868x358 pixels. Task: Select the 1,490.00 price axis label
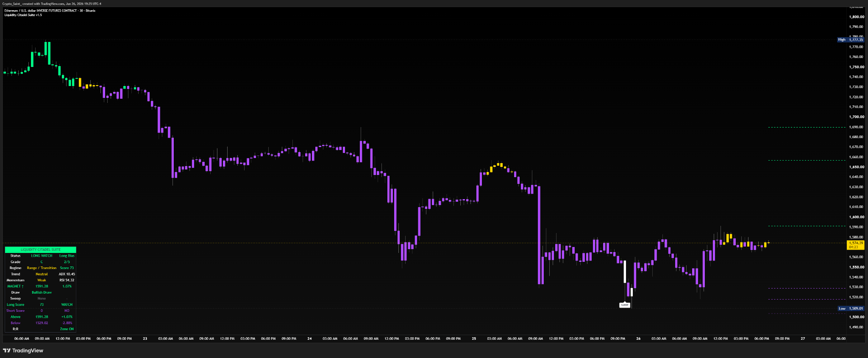(x=857, y=327)
